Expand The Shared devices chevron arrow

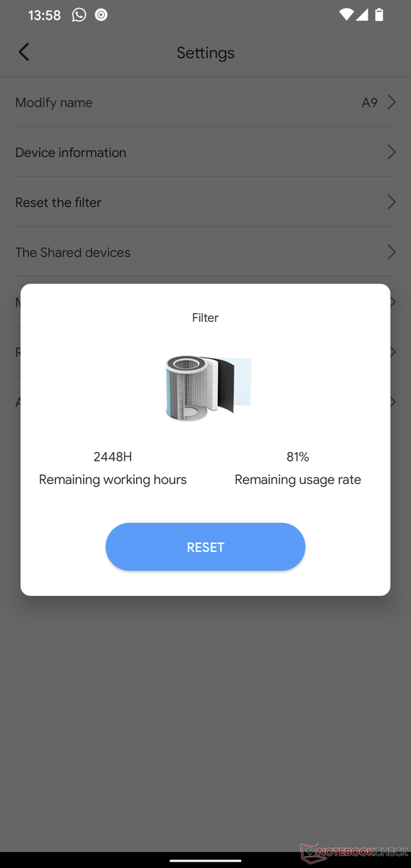click(x=391, y=252)
